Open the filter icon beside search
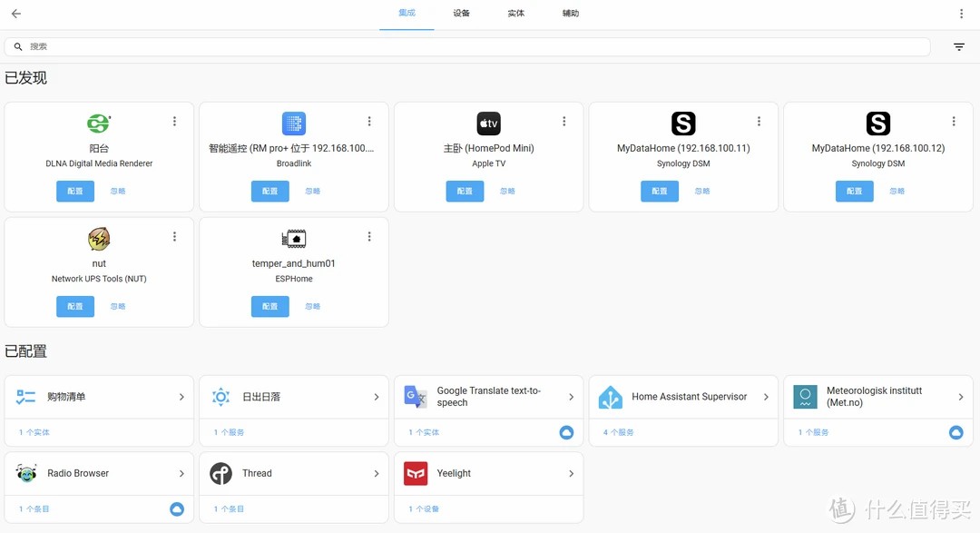The image size is (980, 533). coord(959,47)
